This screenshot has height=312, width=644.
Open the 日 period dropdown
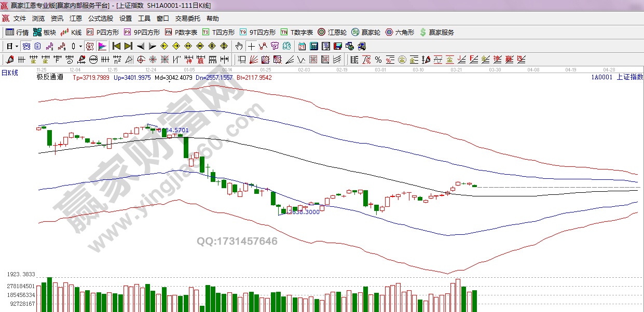(12, 46)
